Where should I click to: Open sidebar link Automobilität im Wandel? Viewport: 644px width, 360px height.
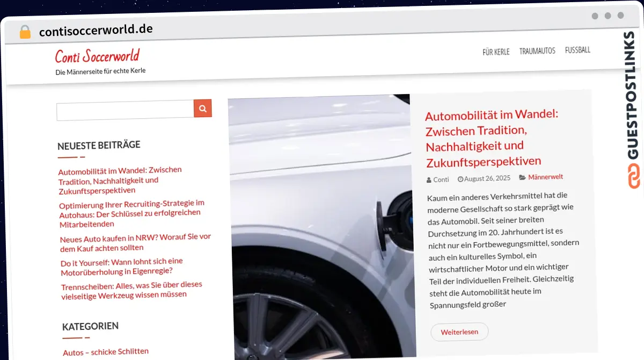(120, 180)
